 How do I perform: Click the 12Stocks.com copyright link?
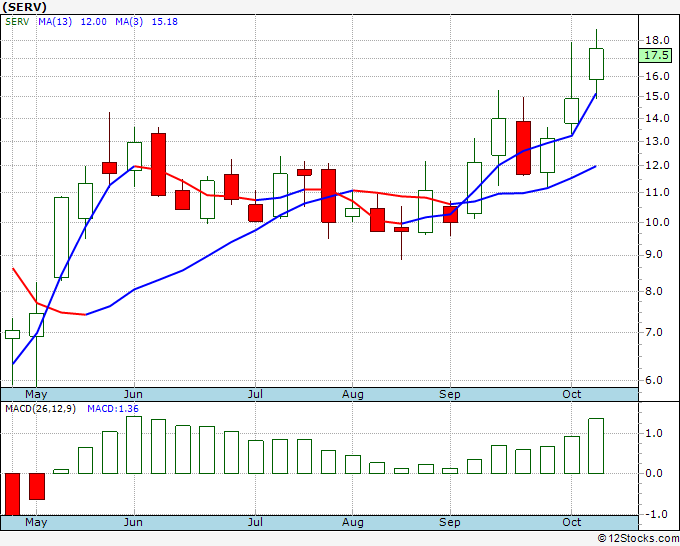click(x=638, y=538)
